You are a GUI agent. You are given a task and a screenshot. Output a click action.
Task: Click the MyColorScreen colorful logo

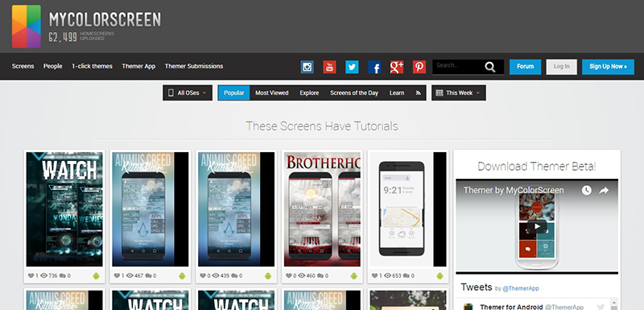point(27,27)
